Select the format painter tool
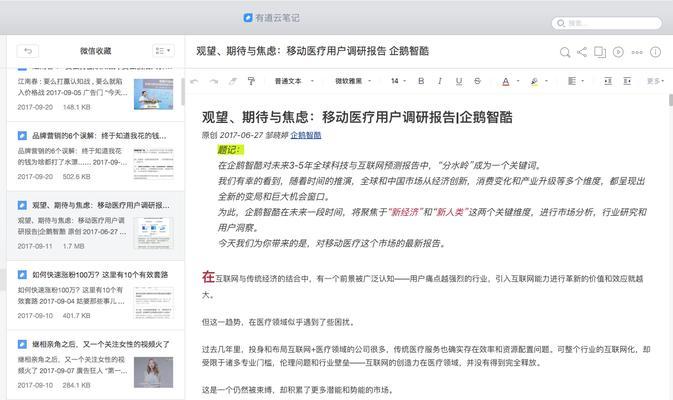Image resolution: width=673 pixels, height=400 pixels. tap(252, 81)
